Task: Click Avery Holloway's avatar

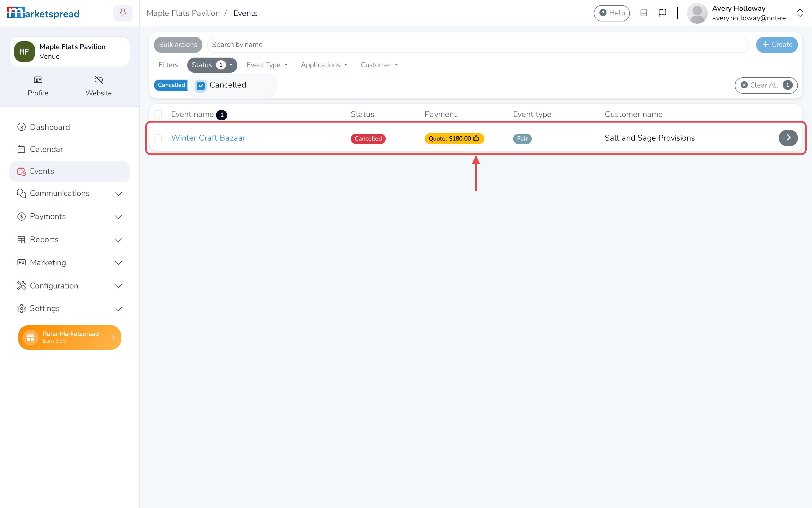Action: coord(697,13)
